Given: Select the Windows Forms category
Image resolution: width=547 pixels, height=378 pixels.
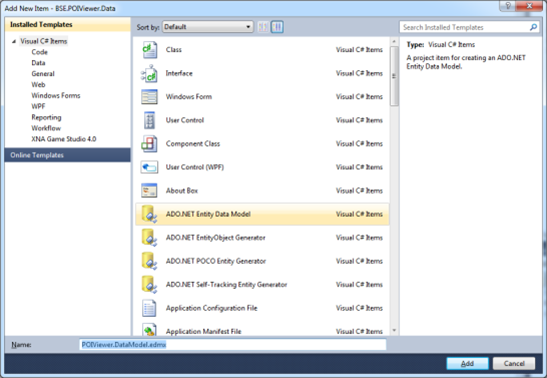Looking at the screenshot, I should coord(56,95).
